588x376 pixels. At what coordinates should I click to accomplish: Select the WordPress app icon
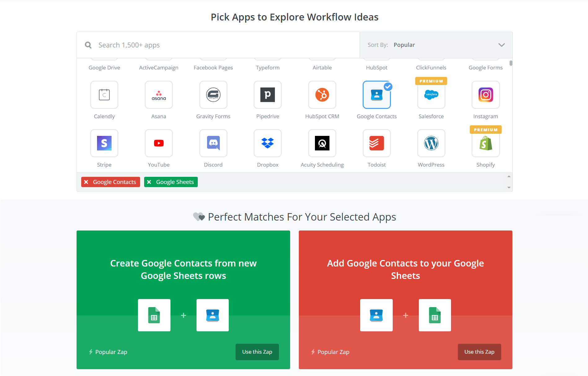(431, 143)
